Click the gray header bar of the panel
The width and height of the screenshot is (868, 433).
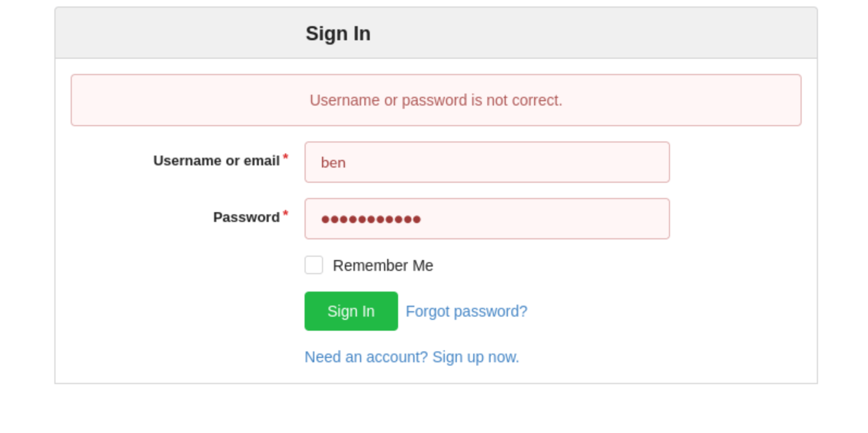(x=598, y=33)
